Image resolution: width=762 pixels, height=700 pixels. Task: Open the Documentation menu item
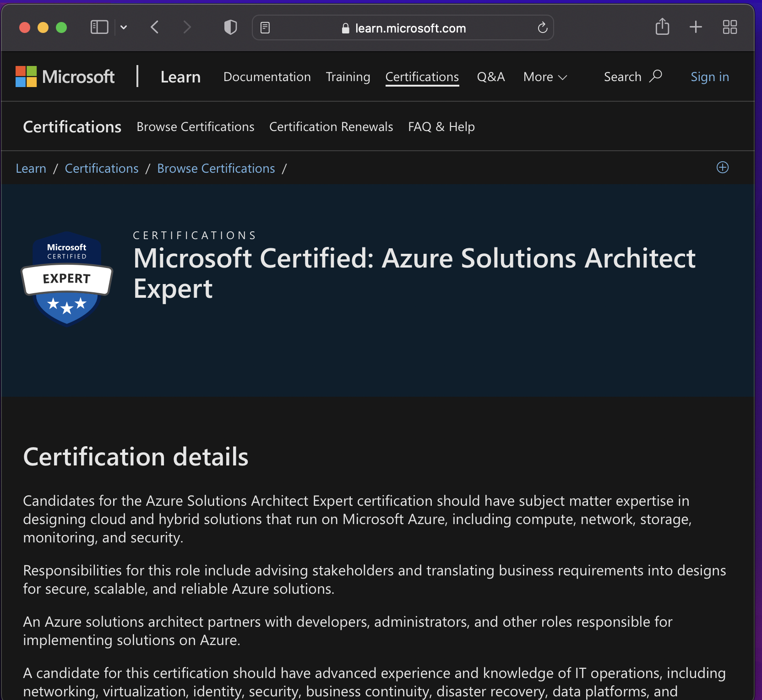coord(267,77)
